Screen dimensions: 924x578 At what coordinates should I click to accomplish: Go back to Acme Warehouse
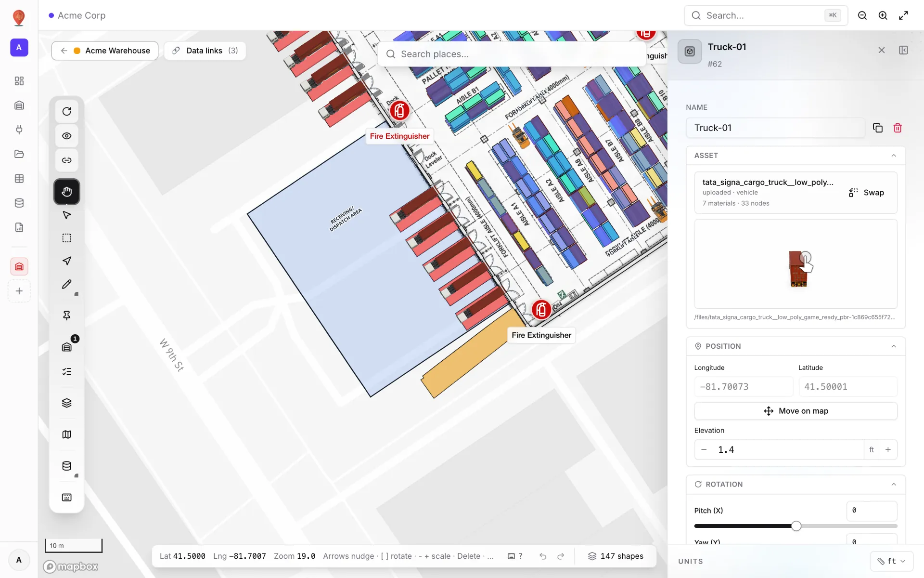[105, 51]
